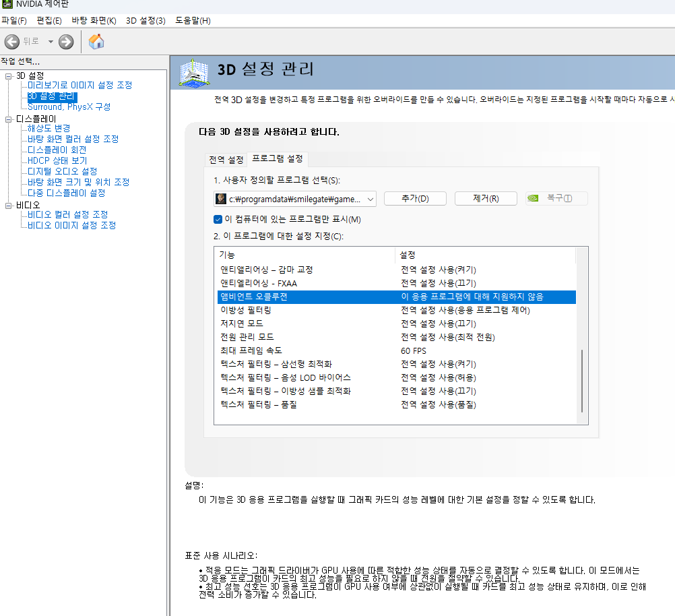Select 텍스처 필터링 – 삼선형 최적화 row
The width and height of the screenshot is (675, 616).
[397, 364]
